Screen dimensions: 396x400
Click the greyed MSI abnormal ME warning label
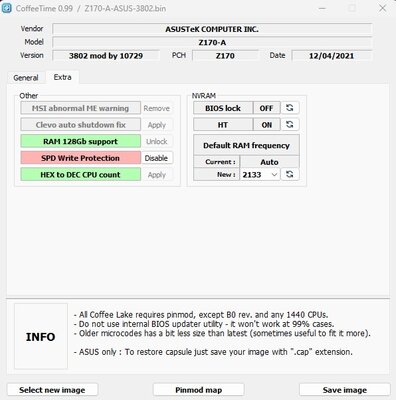point(80,108)
